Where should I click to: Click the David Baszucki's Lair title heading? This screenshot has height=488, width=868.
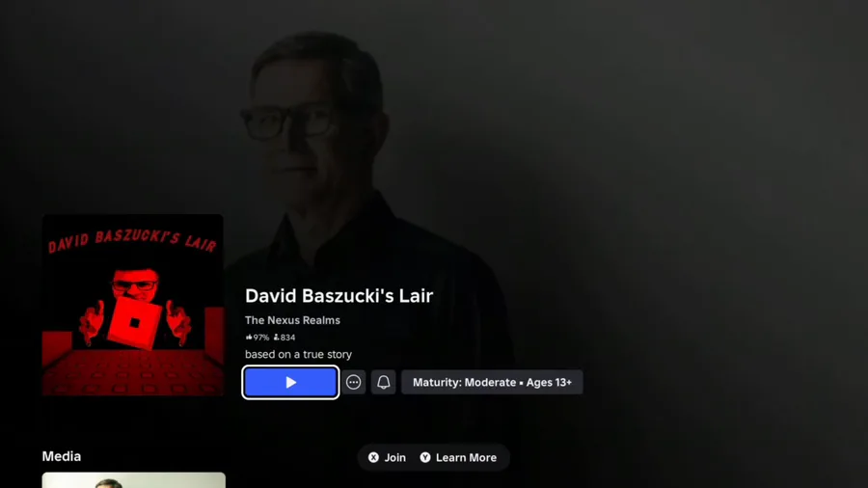click(339, 296)
